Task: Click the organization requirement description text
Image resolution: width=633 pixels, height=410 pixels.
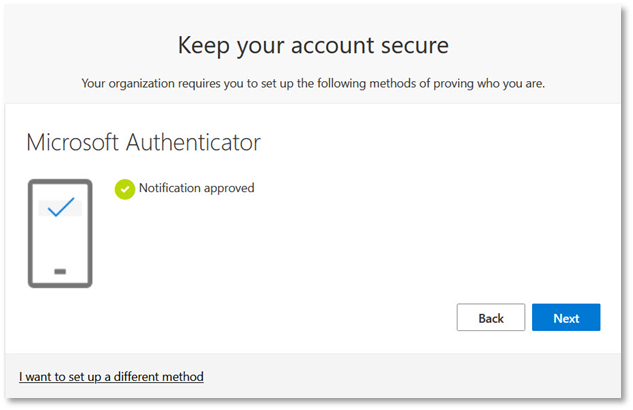Action: point(313,83)
